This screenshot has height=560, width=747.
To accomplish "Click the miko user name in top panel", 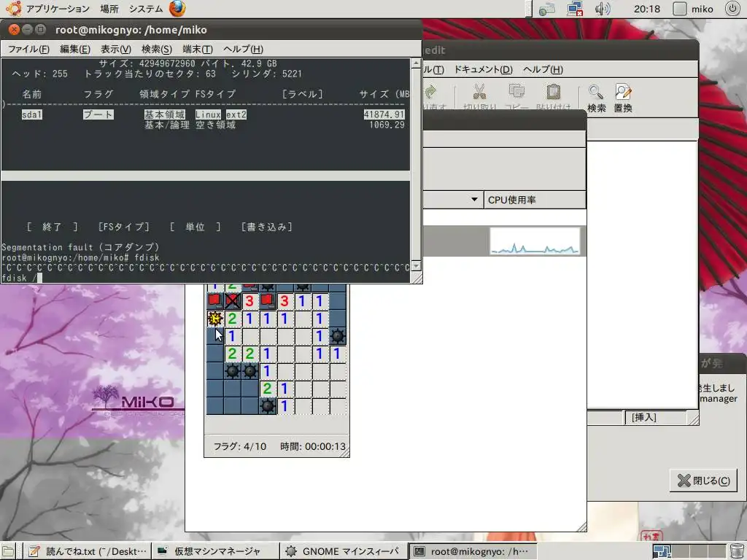I will (703, 9).
